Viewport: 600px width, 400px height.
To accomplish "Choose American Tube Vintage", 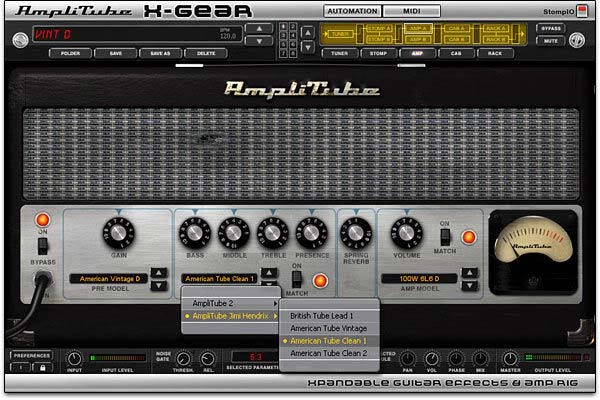I will click(329, 328).
